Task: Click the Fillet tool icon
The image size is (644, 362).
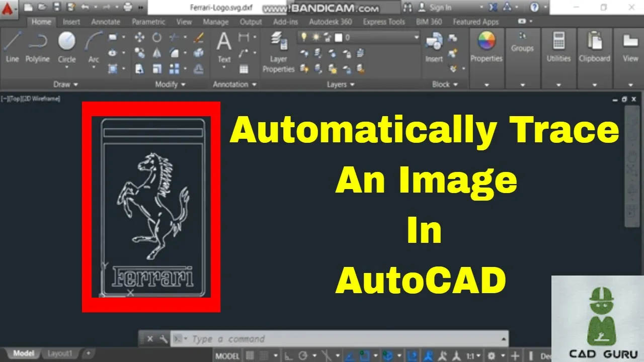Action: tap(174, 53)
